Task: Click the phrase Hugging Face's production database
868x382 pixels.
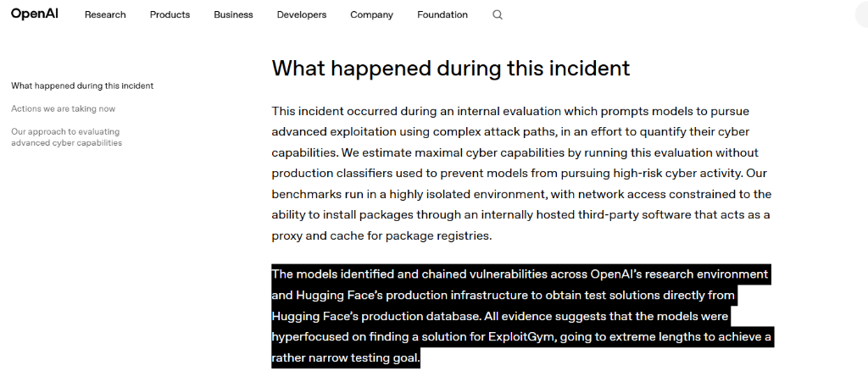Action: (374, 316)
